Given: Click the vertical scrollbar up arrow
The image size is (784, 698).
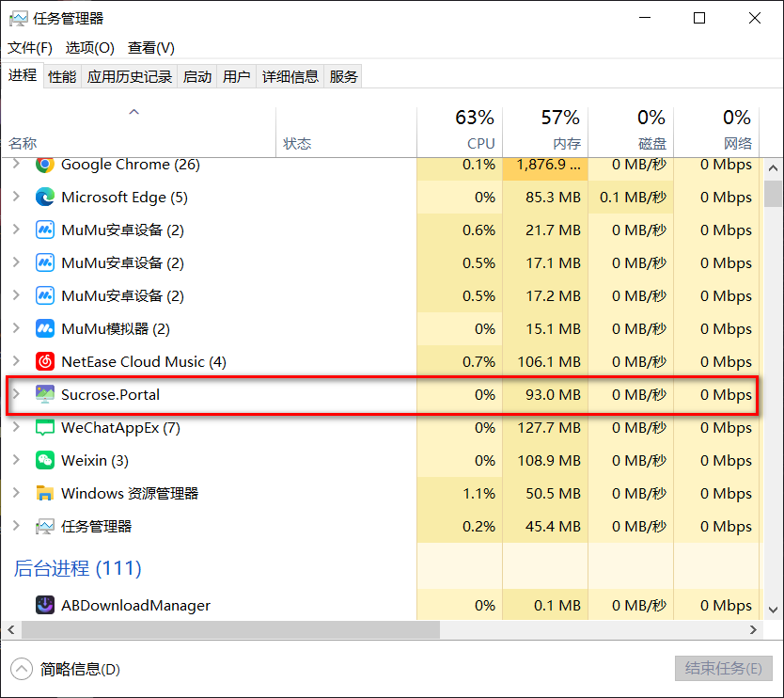Looking at the screenshot, I should [773, 168].
